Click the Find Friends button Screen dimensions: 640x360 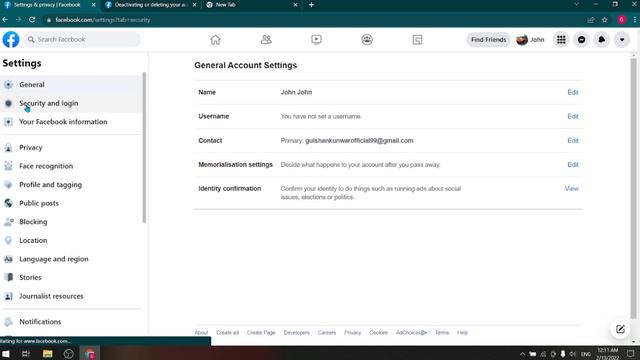[x=489, y=40]
